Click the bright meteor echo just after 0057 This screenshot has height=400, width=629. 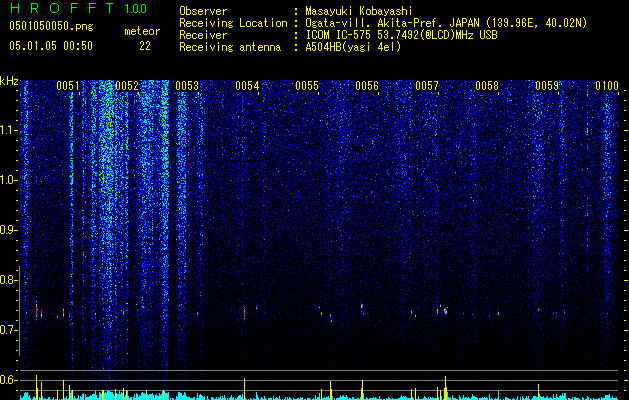point(446,311)
